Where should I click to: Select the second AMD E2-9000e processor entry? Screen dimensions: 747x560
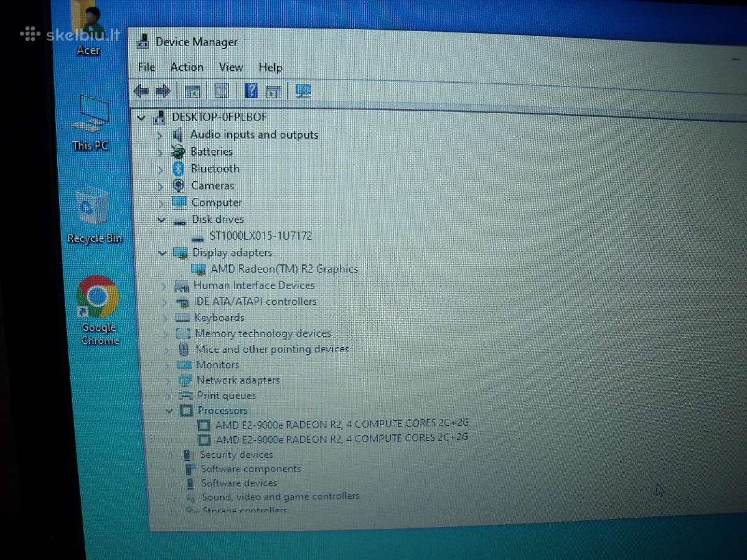coord(342,438)
